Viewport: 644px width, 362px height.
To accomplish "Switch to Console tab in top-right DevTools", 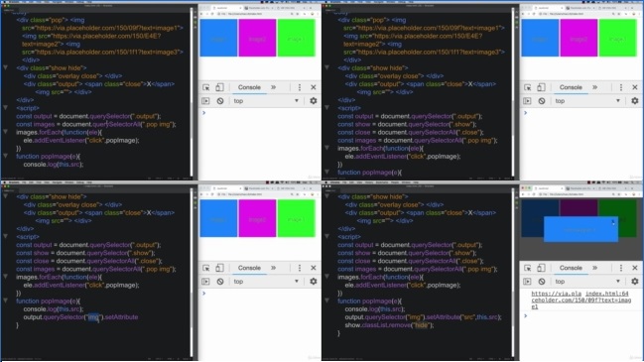I will tap(571, 87).
